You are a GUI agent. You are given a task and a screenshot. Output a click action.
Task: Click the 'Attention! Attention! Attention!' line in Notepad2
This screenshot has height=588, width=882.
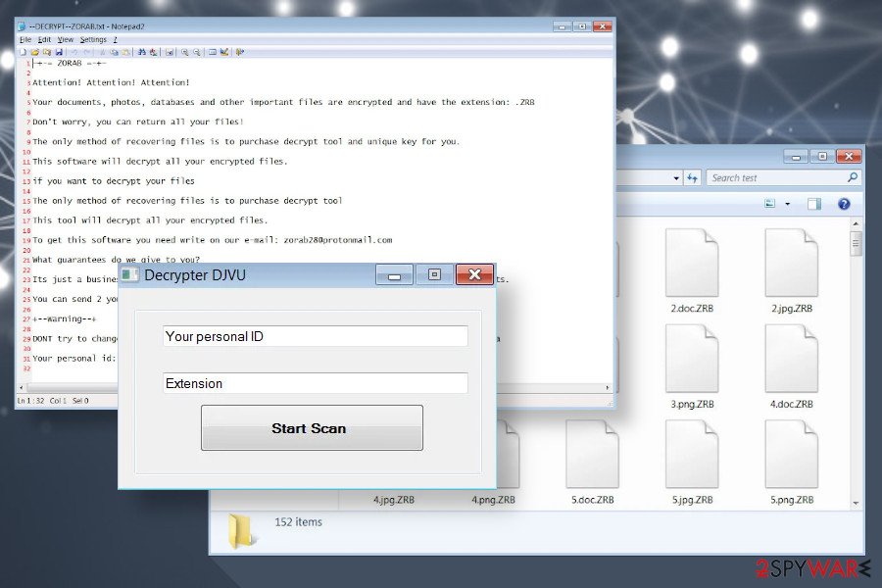[x=111, y=82]
